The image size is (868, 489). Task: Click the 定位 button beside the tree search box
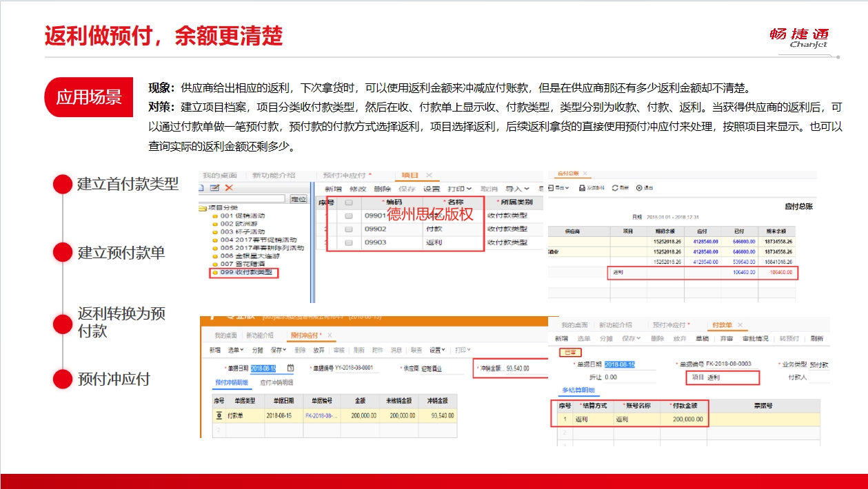click(x=299, y=199)
